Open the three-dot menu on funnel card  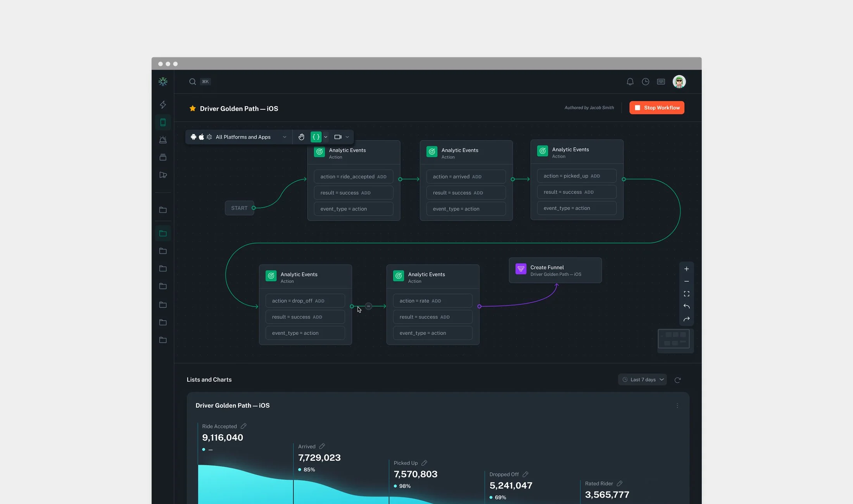point(677,406)
